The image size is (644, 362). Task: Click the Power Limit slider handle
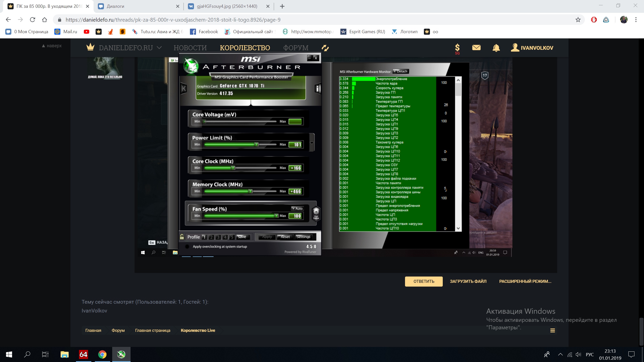coord(256,145)
